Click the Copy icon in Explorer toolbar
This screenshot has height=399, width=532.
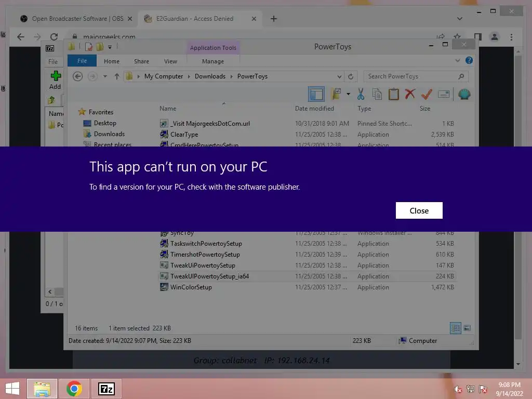click(x=377, y=94)
